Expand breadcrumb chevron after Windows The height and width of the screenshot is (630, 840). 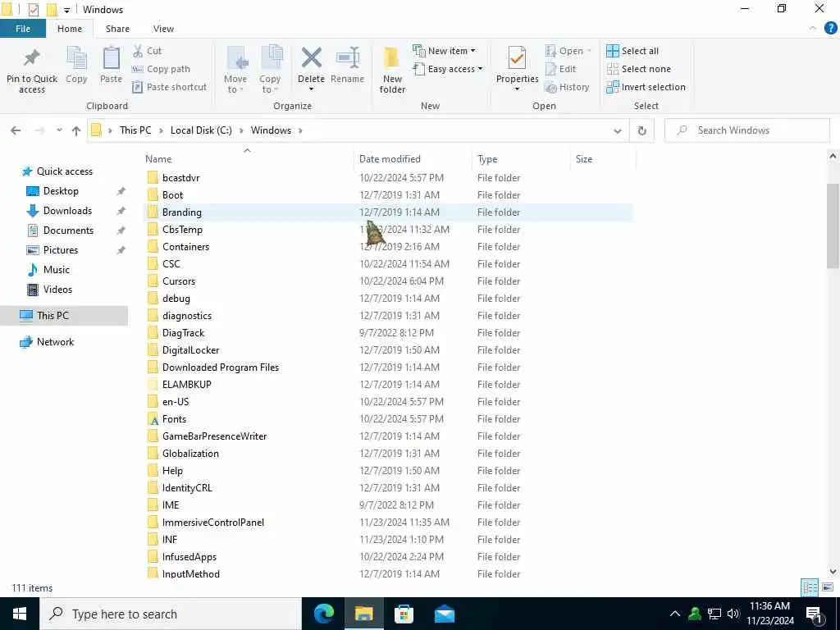300,130
